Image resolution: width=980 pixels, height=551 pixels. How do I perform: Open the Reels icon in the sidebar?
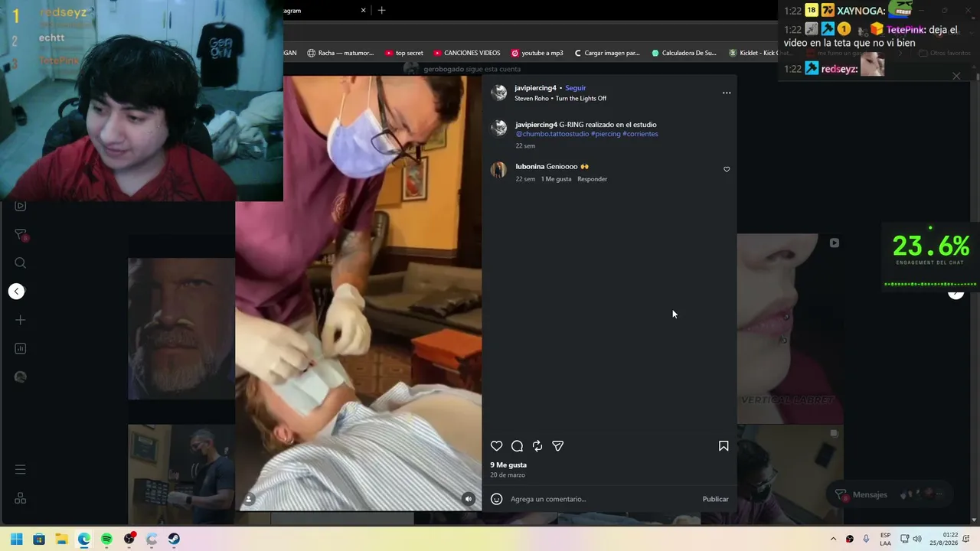point(21,206)
